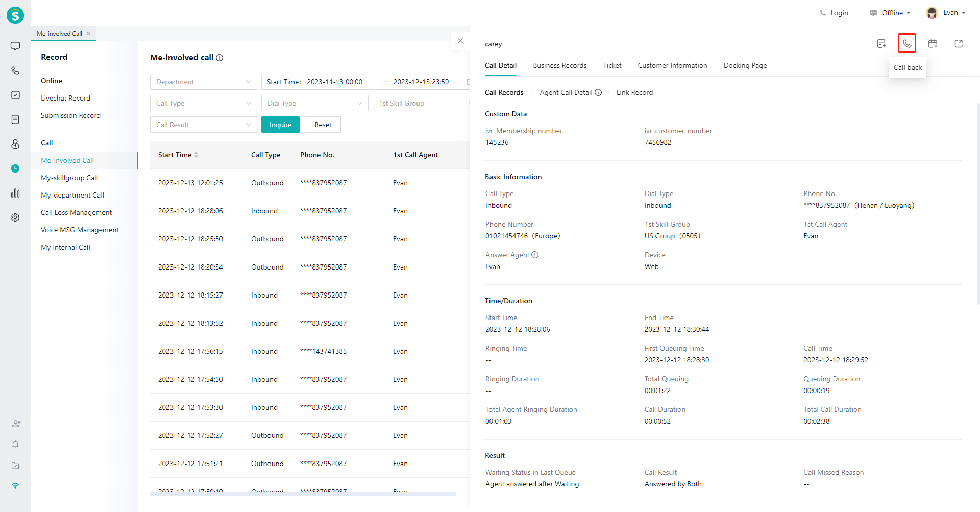The image size is (980, 512).
Task: Open the Offline status dropdown
Action: click(890, 13)
